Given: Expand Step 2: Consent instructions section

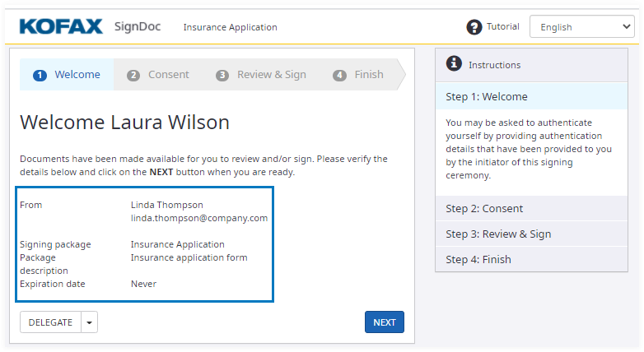Looking at the screenshot, I should pyautogui.click(x=535, y=209).
